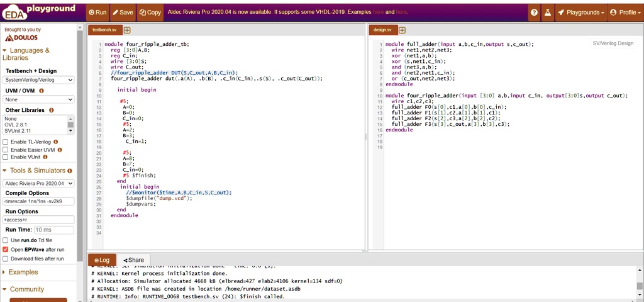The width and height of the screenshot is (644, 302).
Task: Open the Testbench + Design language dropdown
Action: pos(38,81)
